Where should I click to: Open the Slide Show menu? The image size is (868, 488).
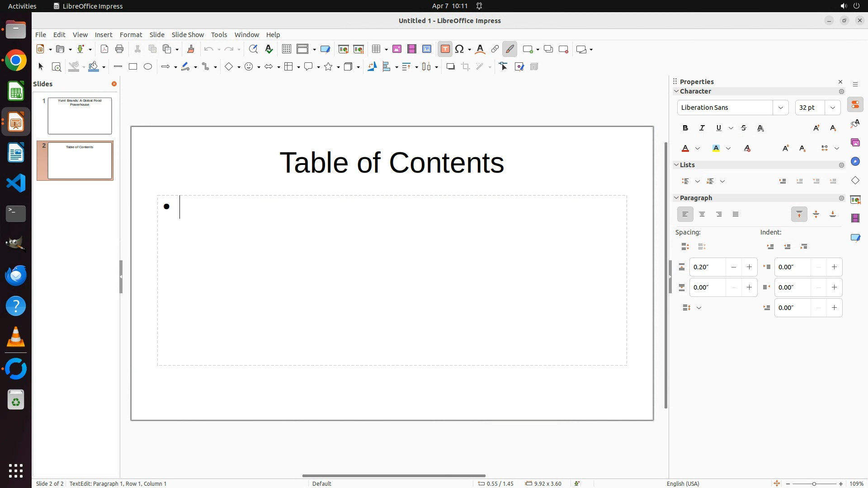(188, 35)
